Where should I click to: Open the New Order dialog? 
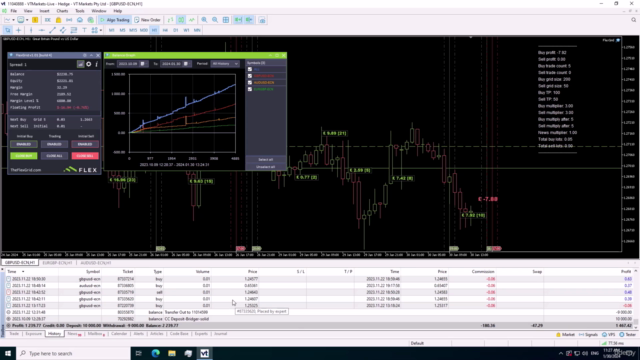[x=147, y=20]
